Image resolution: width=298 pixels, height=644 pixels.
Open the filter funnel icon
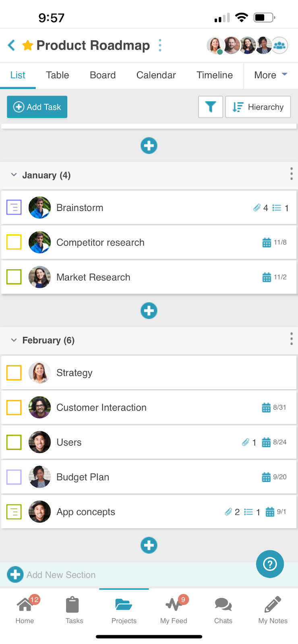coord(211,107)
